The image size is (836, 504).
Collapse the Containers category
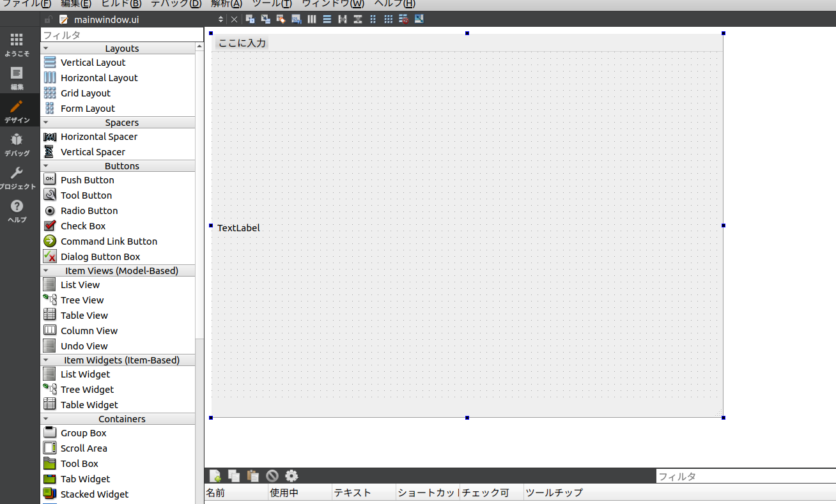tap(45, 418)
